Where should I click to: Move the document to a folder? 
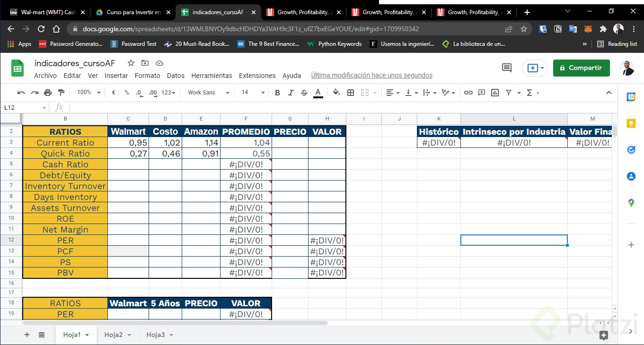pos(145,63)
